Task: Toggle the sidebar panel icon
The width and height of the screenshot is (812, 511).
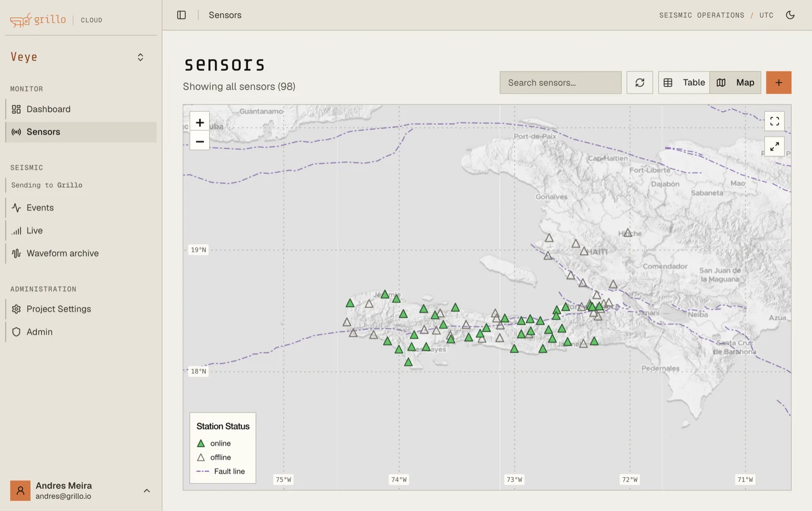Action: pos(181,15)
